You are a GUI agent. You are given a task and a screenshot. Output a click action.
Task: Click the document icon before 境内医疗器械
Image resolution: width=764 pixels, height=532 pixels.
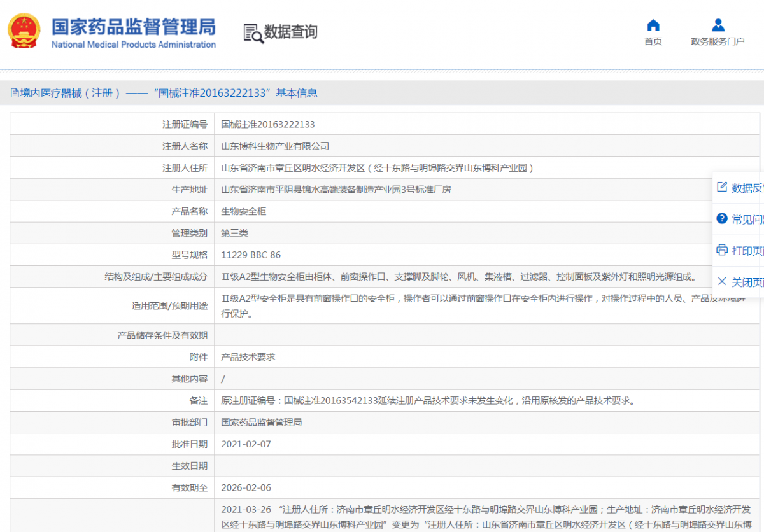click(15, 94)
